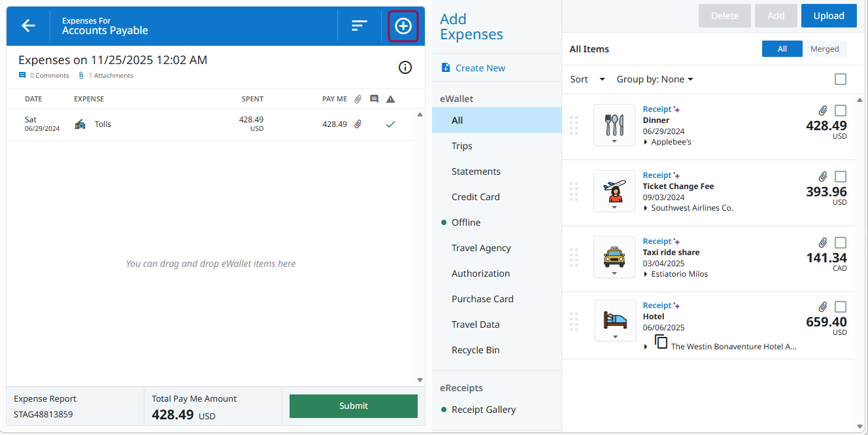Open the Create New link
This screenshot has width=868, height=435.
[479, 67]
